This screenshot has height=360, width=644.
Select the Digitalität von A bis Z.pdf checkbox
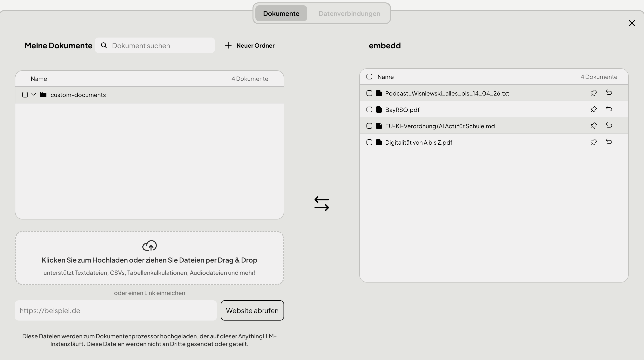coord(369,142)
